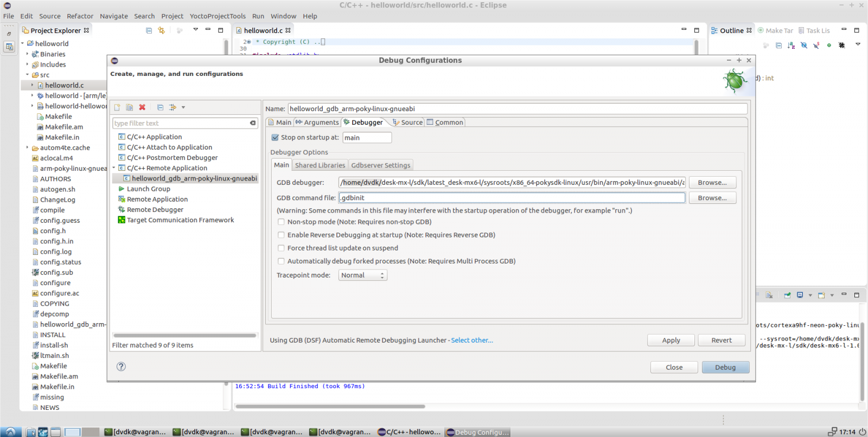Screen dimensions: 868x437
Task: Enable Reverse Debugging at startup
Action: coord(281,235)
